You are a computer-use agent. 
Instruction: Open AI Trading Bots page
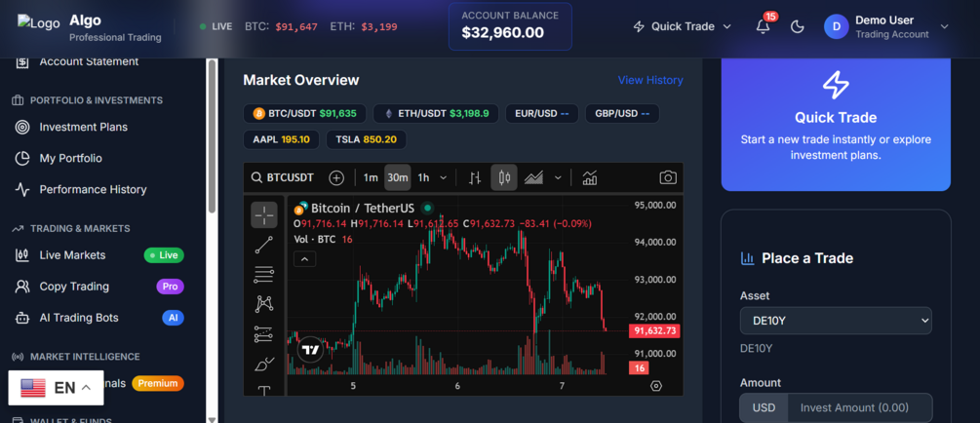pos(79,318)
